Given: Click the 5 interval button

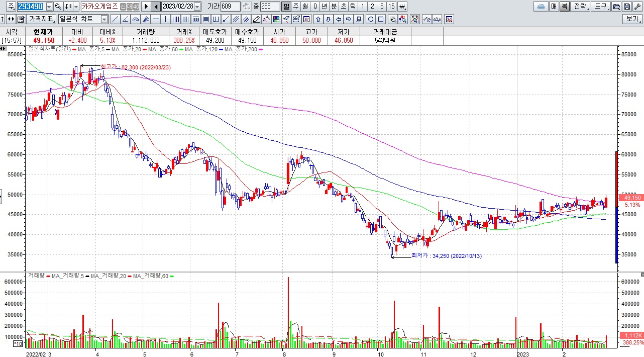Looking at the screenshot, I should [381, 7].
